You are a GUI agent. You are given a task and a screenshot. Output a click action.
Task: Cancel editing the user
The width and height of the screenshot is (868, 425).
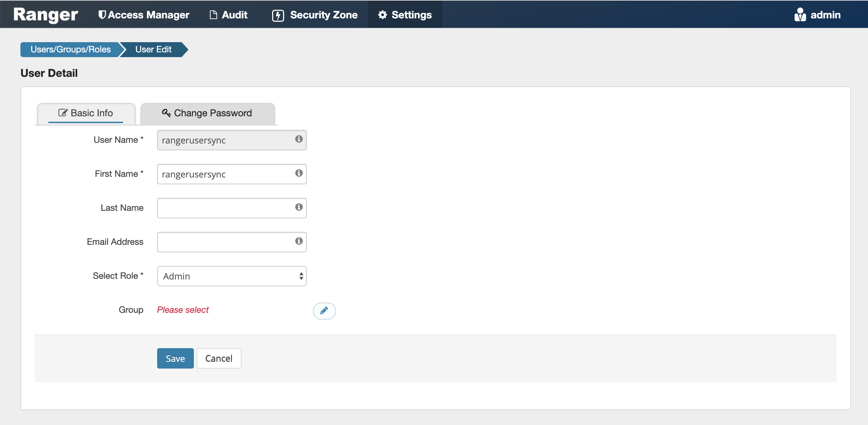[x=219, y=358]
